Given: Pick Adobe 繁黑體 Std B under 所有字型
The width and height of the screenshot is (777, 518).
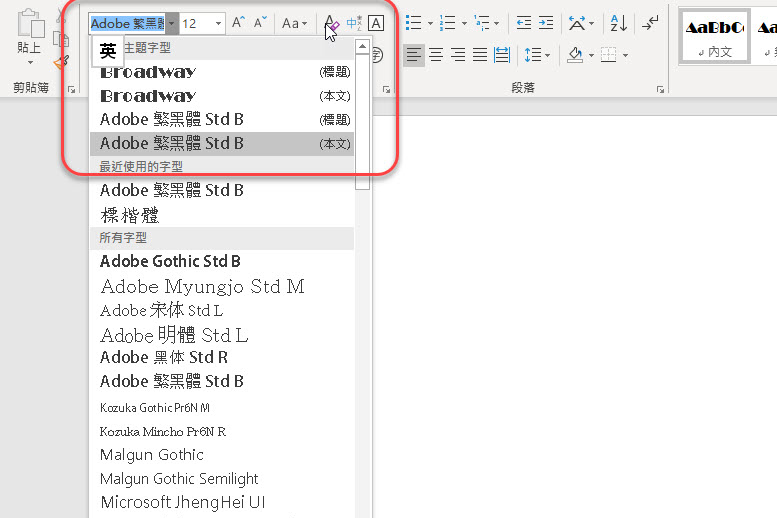Looking at the screenshot, I should (x=222, y=381).
